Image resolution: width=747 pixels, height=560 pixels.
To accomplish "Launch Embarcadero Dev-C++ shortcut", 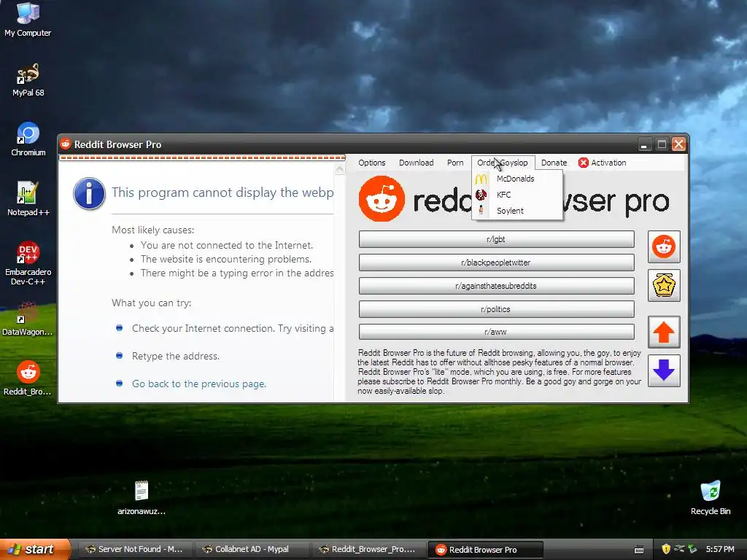I will [x=28, y=263].
